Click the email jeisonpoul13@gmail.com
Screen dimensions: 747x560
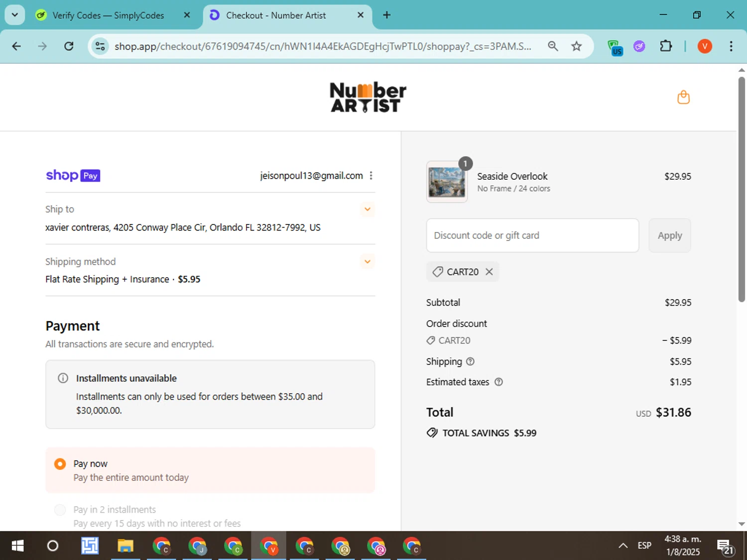click(x=311, y=176)
